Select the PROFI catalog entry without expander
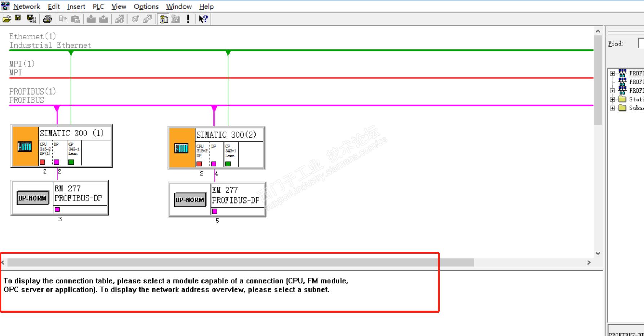Image resolution: width=644 pixels, height=336 pixels. click(x=636, y=82)
